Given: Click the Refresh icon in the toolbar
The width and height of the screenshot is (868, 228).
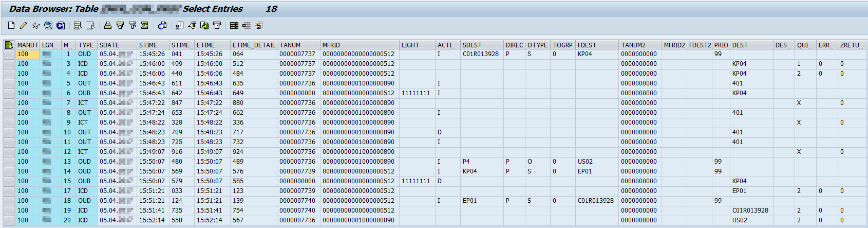Looking at the screenshot, I should 61,25.
